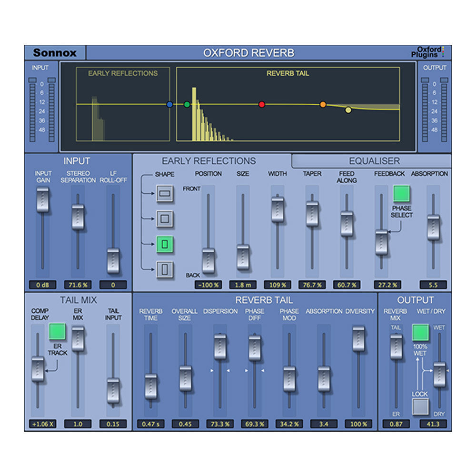This screenshot has height=476, width=476.
Task: Click the blue node on the reverb curve
Action: [169, 103]
